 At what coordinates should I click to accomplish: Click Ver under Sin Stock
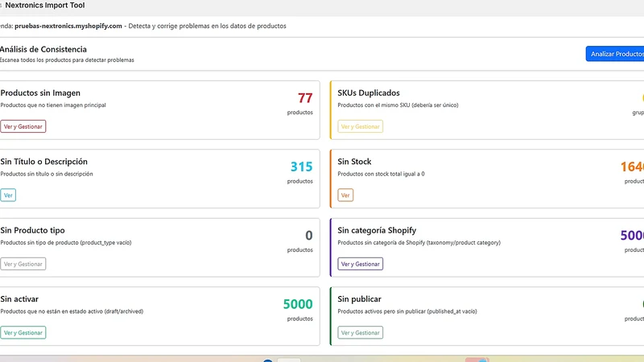click(345, 195)
